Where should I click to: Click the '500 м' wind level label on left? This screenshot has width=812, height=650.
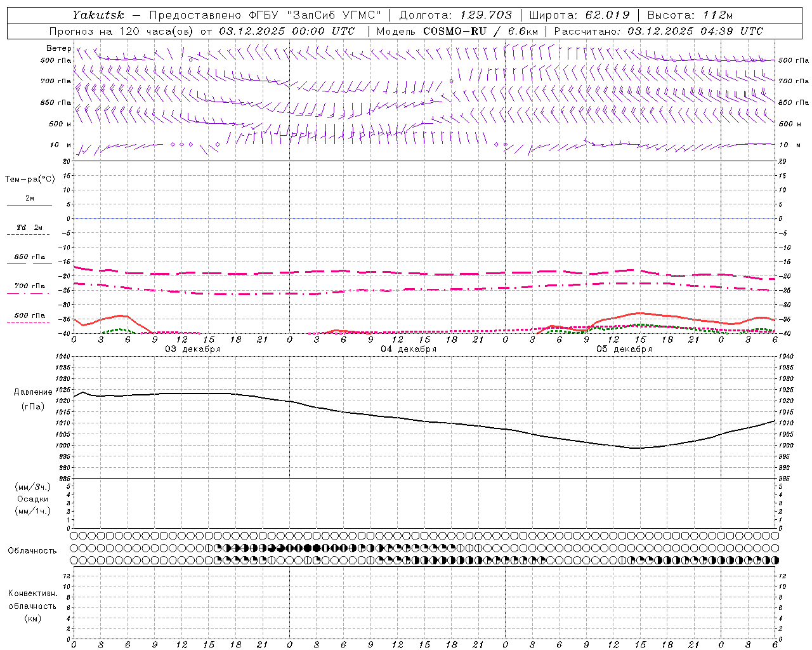click(x=60, y=124)
